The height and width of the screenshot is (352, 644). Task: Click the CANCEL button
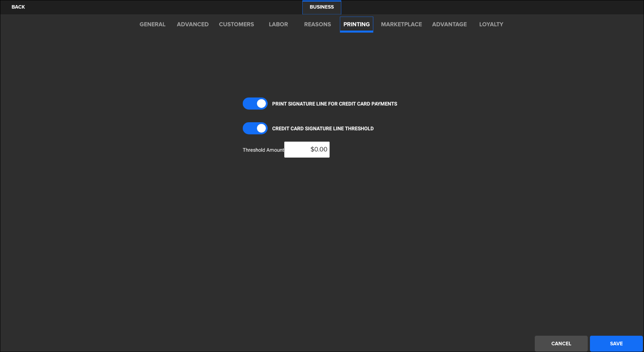(x=561, y=344)
